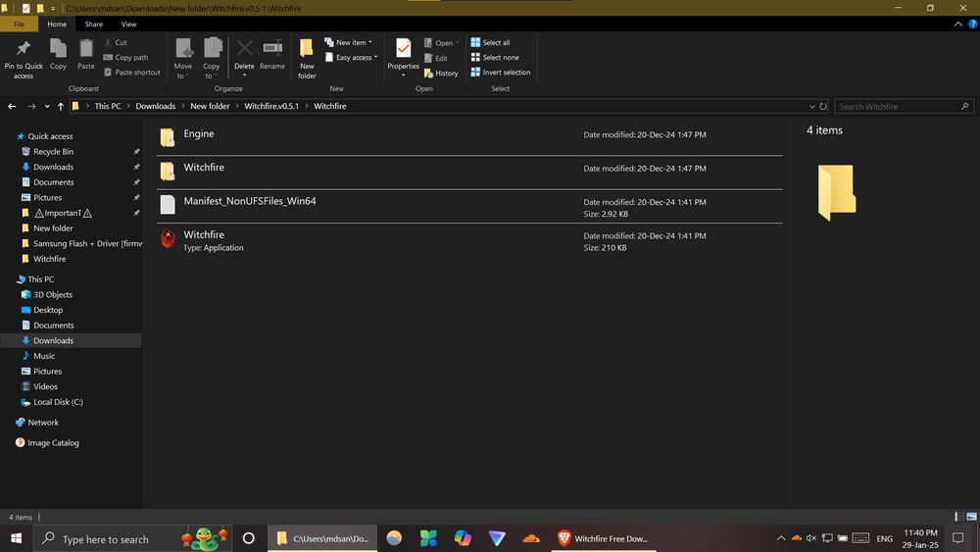This screenshot has width=980, height=552.
Task: Open the Move to dropdown
Action: click(x=183, y=71)
